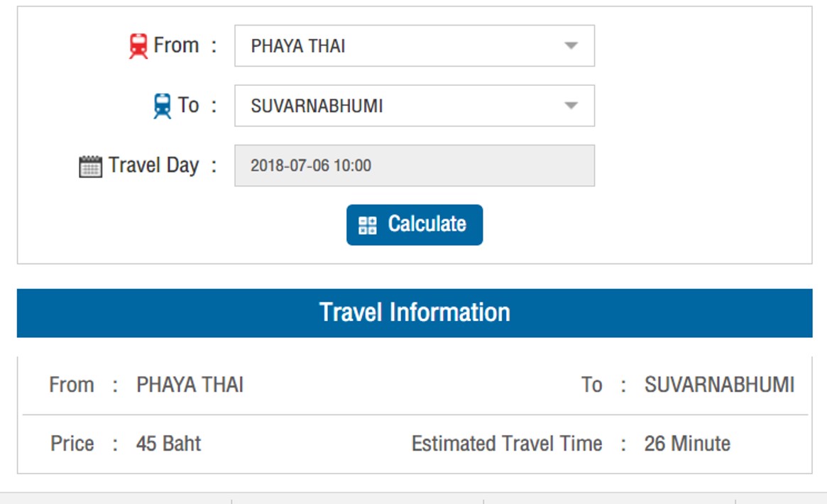
Task: Click the 26 Minute travel time value
Action: [687, 444]
